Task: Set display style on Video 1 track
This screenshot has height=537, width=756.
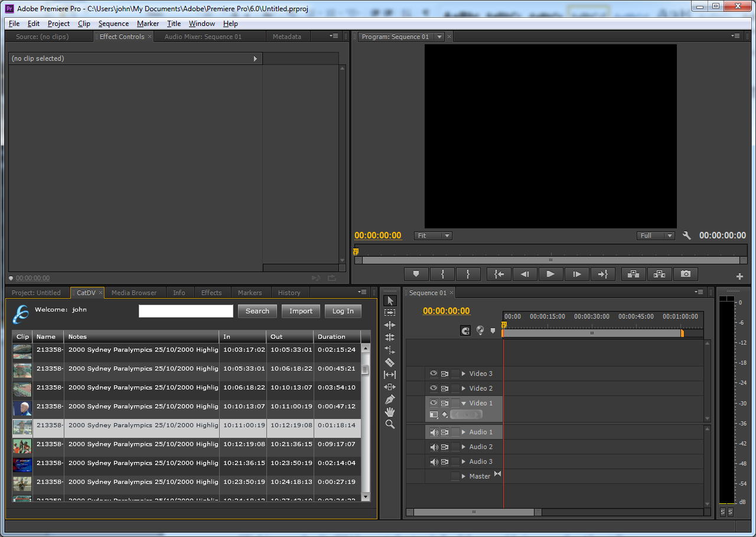Action: [x=434, y=414]
